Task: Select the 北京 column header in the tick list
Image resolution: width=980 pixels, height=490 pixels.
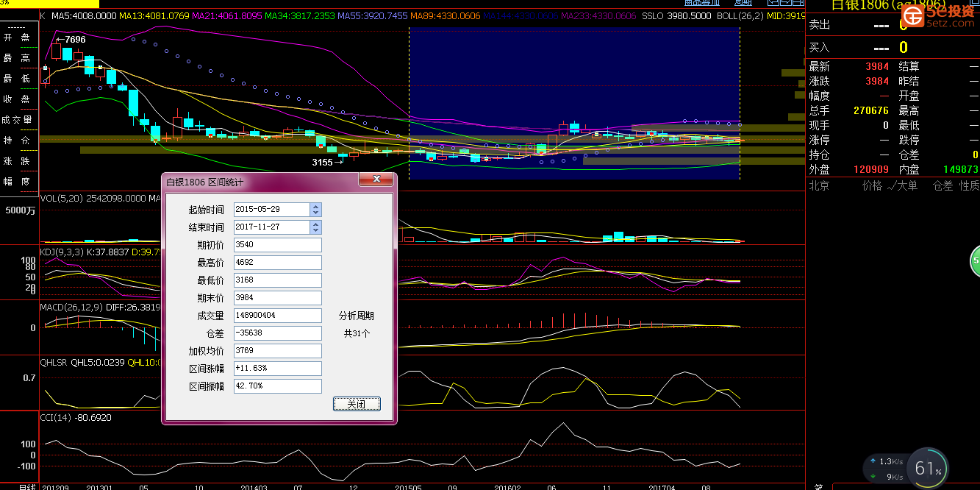Action: [x=820, y=186]
